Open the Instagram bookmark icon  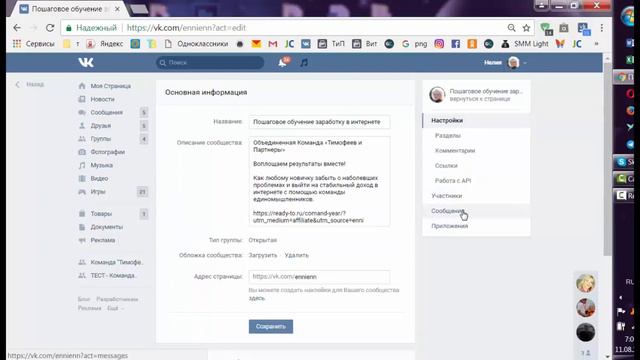[x=439, y=44]
